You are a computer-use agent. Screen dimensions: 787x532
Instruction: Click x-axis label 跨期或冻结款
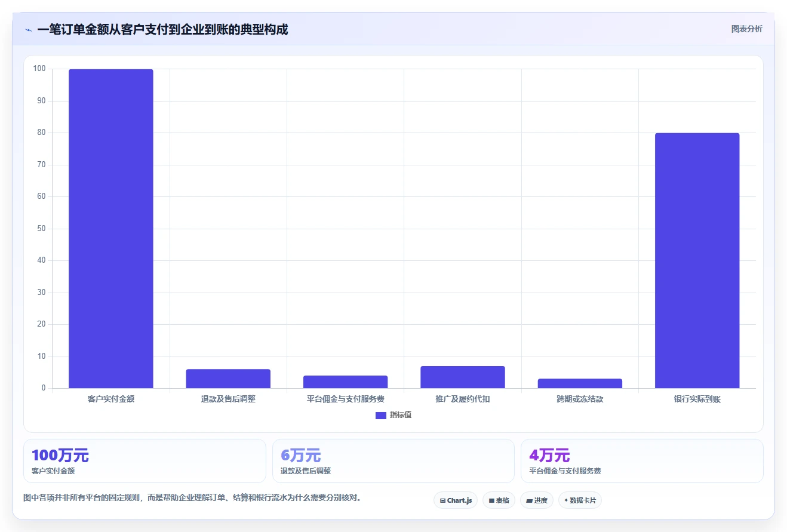(580, 399)
